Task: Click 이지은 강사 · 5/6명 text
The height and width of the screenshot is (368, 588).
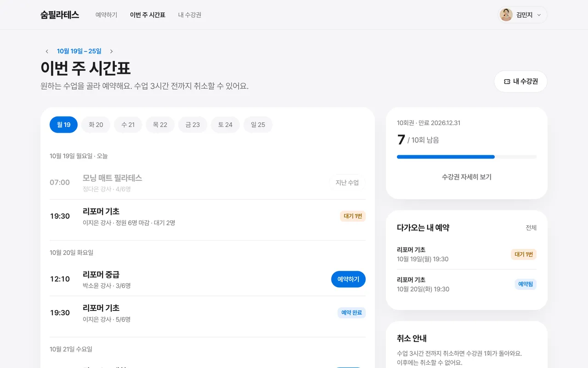Action: tap(107, 319)
